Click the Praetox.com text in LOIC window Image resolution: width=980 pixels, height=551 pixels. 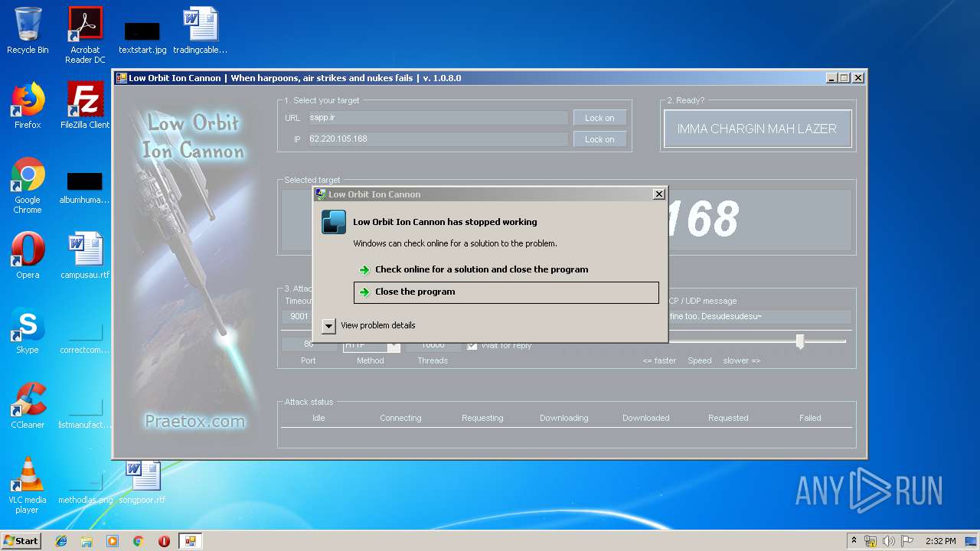(195, 421)
